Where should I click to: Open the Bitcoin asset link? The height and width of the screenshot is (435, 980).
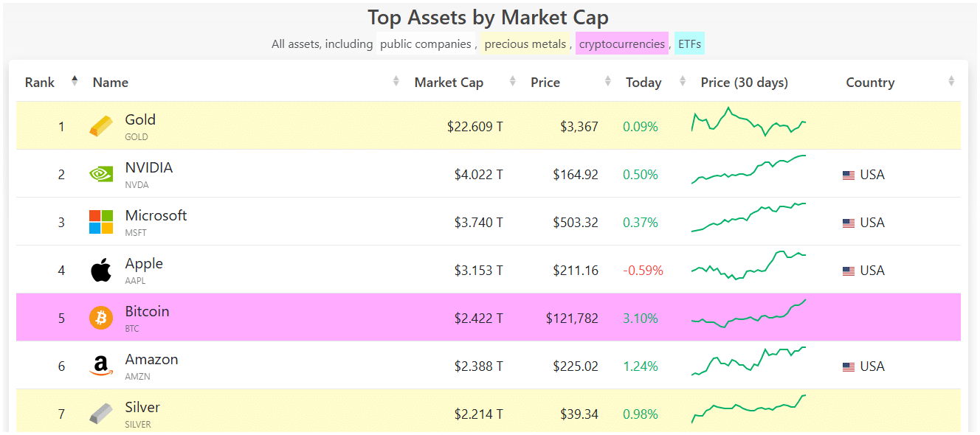point(147,311)
